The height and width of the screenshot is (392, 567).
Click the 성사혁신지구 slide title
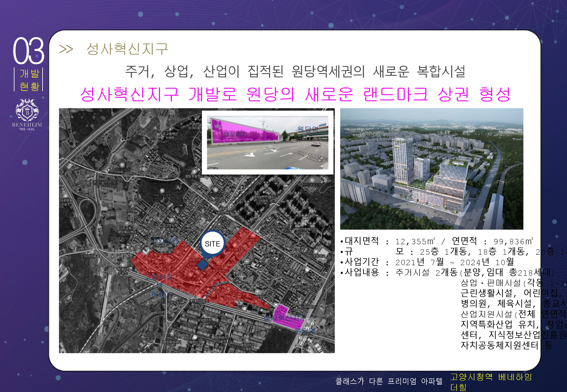(x=127, y=49)
